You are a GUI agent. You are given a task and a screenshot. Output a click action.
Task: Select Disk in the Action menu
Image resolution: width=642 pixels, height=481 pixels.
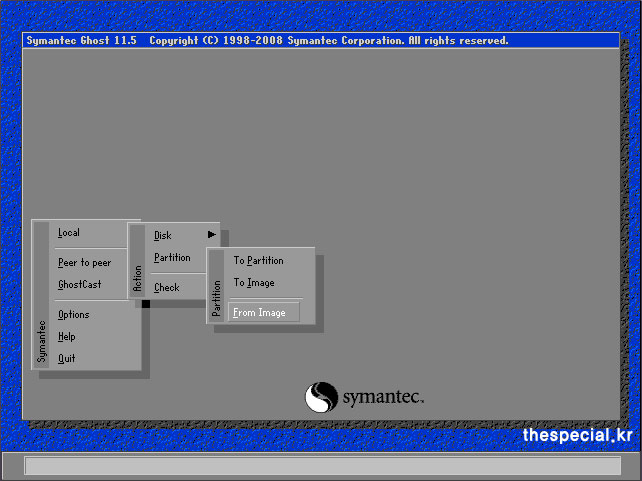(x=163, y=235)
